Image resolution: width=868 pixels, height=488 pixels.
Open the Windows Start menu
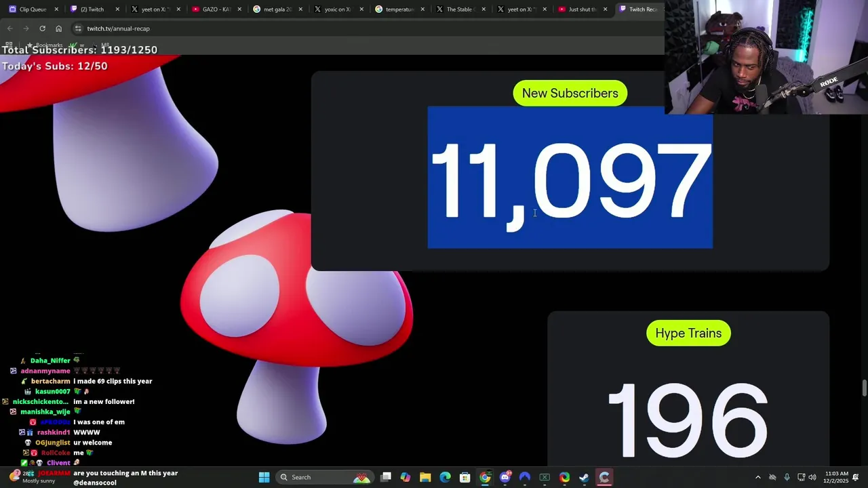click(x=264, y=477)
